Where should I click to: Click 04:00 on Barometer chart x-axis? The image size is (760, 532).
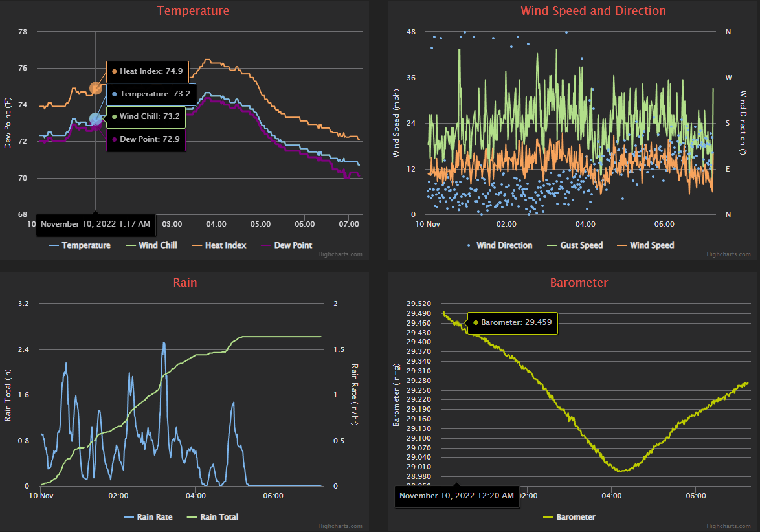[x=612, y=496]
